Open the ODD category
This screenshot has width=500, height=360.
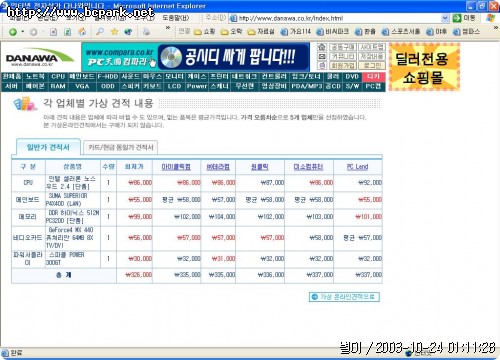click(x=108, y=86)
